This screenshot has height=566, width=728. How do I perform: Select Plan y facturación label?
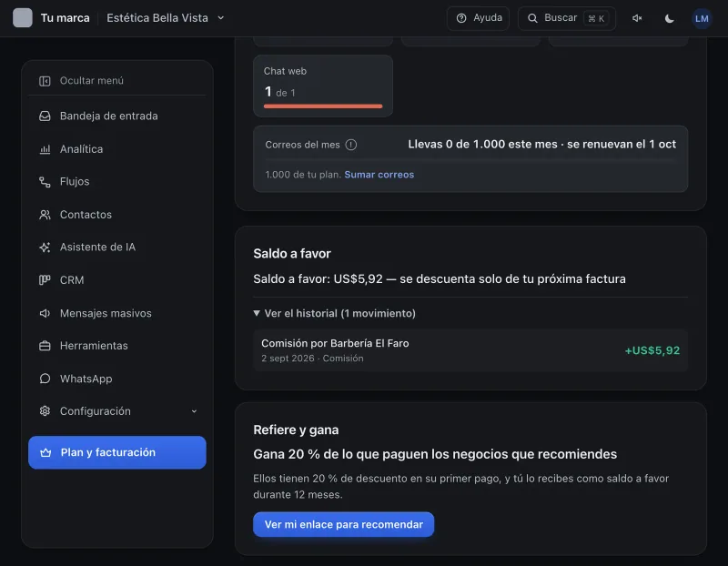coord(107,452)
